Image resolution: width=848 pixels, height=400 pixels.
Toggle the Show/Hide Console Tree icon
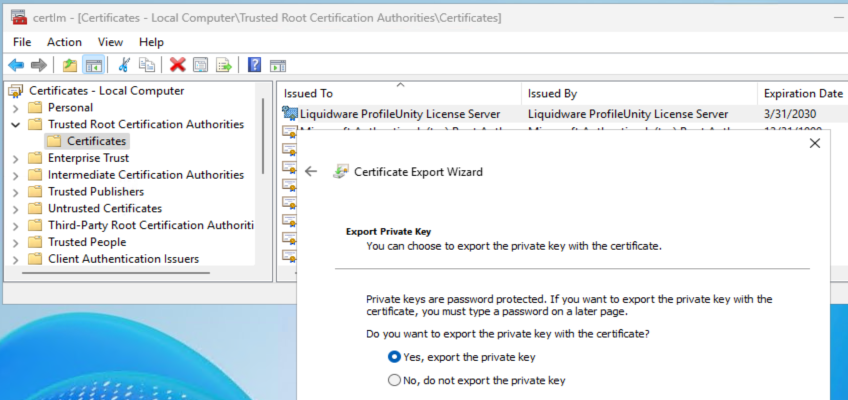[94, 66]
